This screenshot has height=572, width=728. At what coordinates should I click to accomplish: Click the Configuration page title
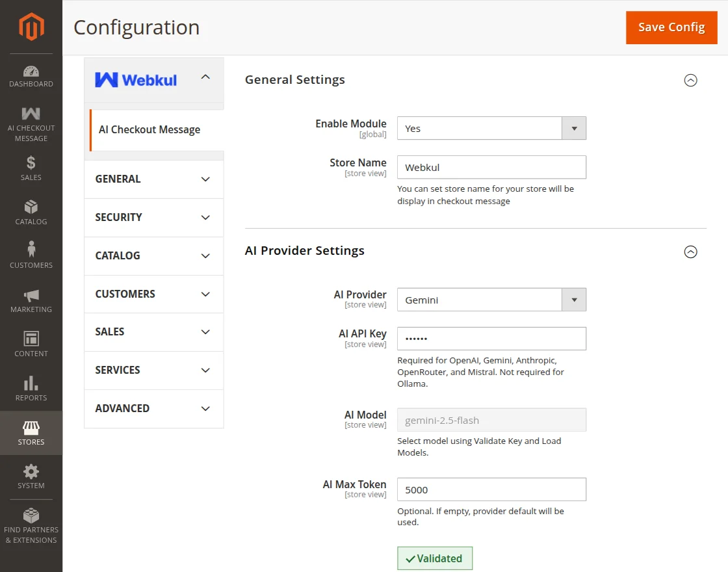pos(136,27)
